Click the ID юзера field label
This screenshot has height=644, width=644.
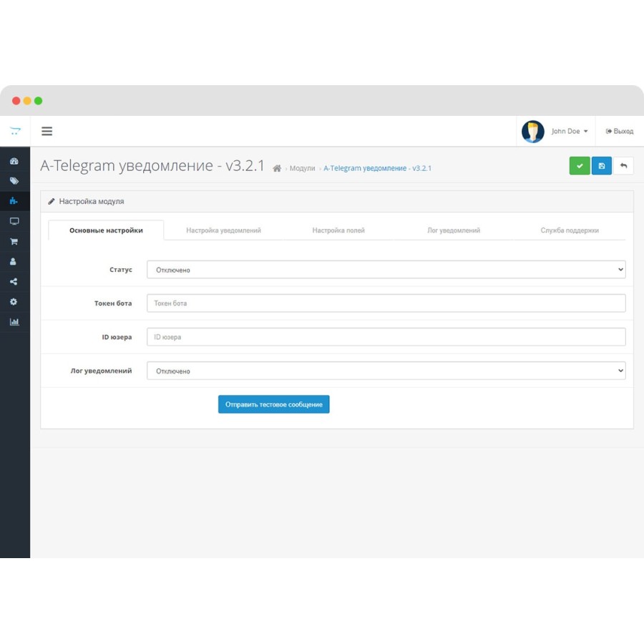point(117,337)
